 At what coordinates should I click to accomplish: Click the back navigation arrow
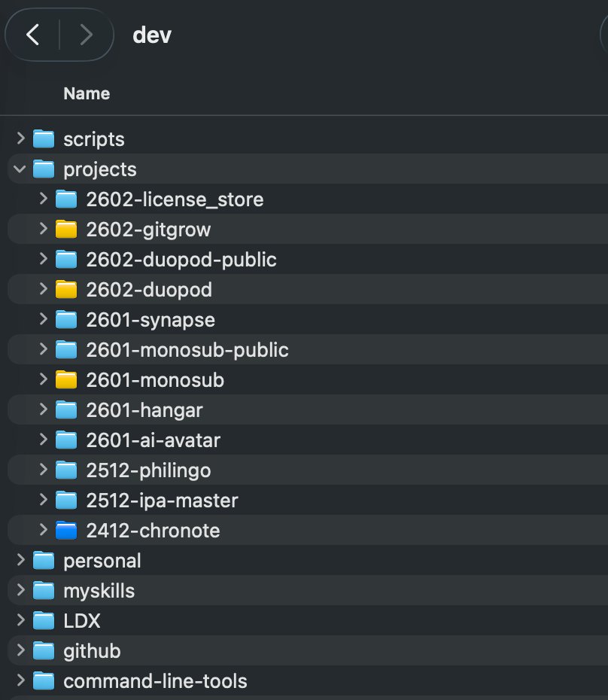pos(32,35)
